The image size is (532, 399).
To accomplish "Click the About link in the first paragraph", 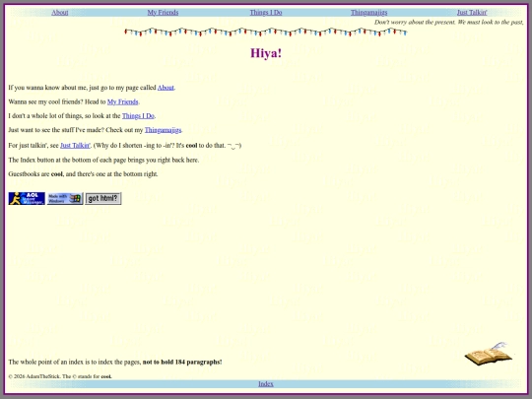I will (166, 88).
